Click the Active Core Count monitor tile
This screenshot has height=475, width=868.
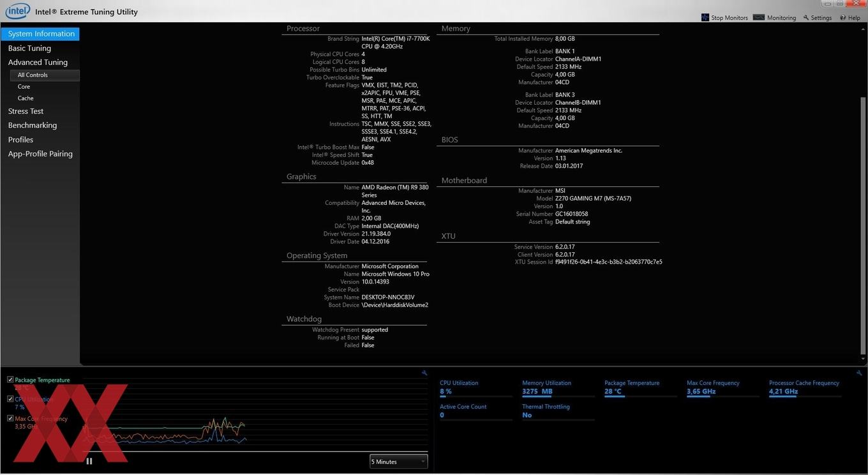pyautogui.click(x=475, y=412)
